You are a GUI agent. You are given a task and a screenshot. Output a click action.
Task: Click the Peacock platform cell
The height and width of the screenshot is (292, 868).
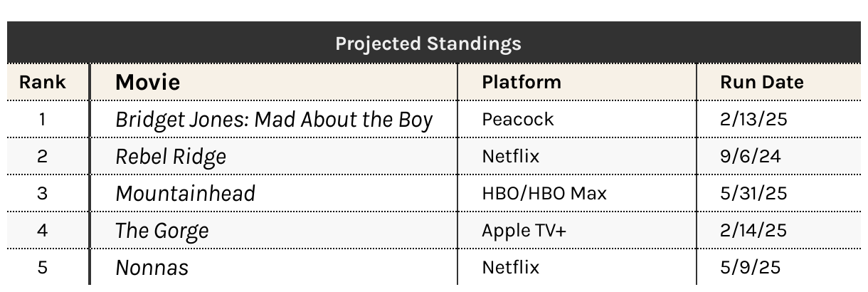point(518,119)
